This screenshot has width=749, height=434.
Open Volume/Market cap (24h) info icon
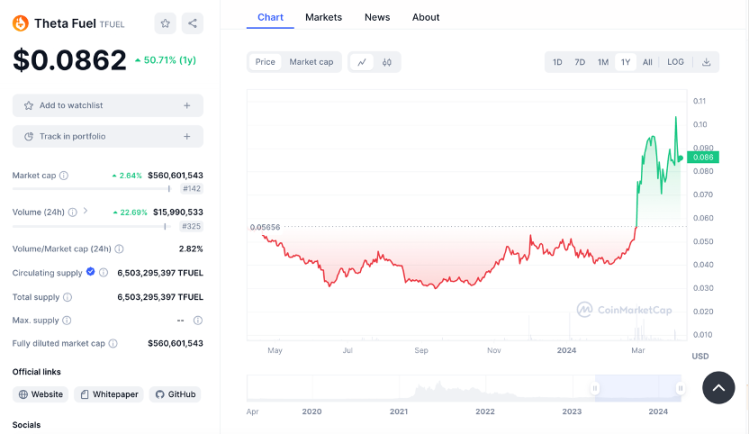[119, 249]
